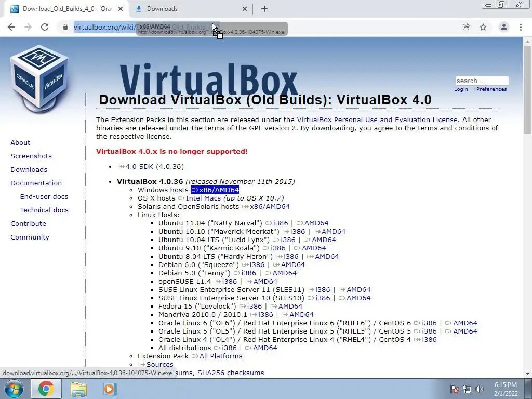
Task: Open the Windows Start button
Action: (14, 389)
